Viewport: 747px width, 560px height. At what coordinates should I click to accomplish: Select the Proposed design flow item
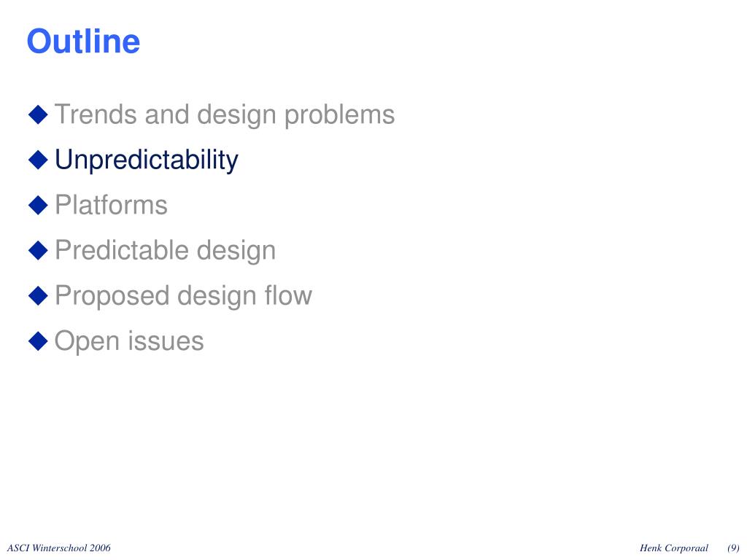pyautogui.click(x=183, y=296)
